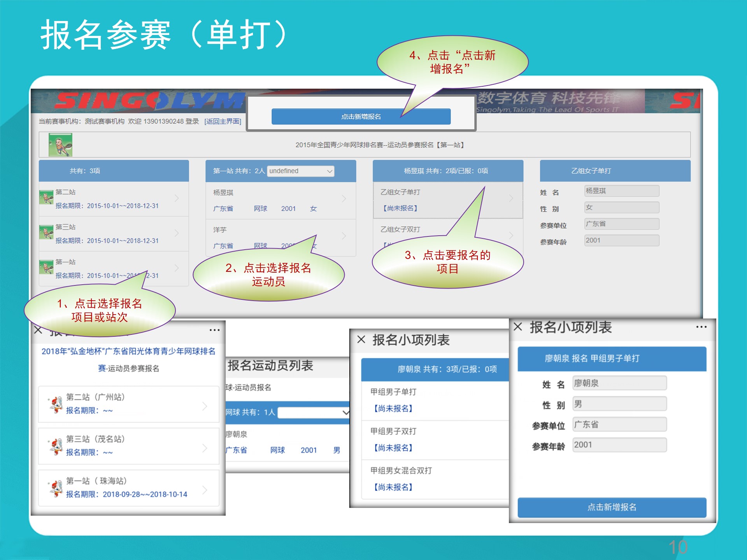Click the cartoon tennis logo in header bar
The width and height of the screenshot is (747, 560).
pyautogui.click(x=60, y=145)
